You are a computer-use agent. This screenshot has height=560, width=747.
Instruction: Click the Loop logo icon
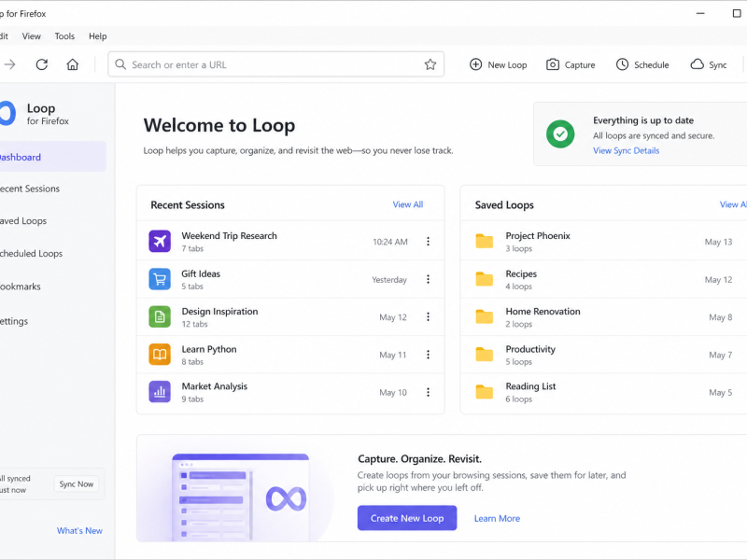[7, 113]
